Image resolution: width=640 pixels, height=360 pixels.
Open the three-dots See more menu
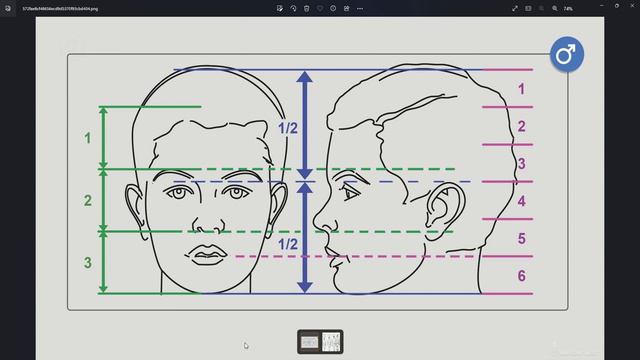(360, 8)
